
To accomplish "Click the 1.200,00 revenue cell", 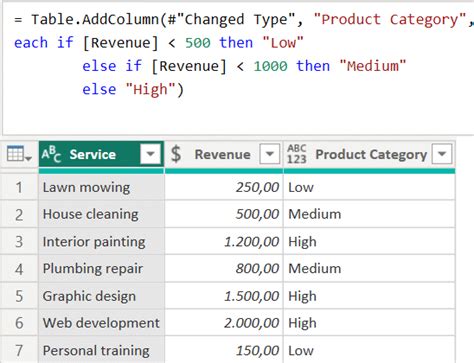I will coord(224,242).
